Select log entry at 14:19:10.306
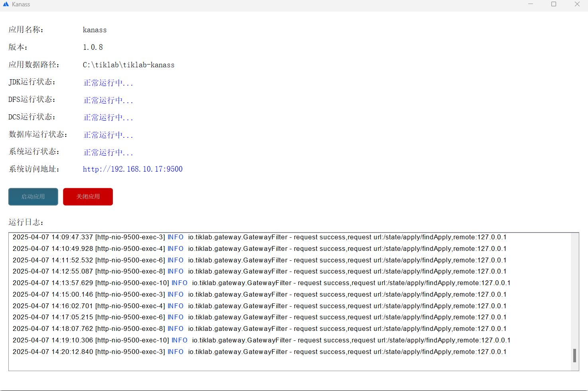The width and height of the screenshot is (588, 391). click(262, 340)
